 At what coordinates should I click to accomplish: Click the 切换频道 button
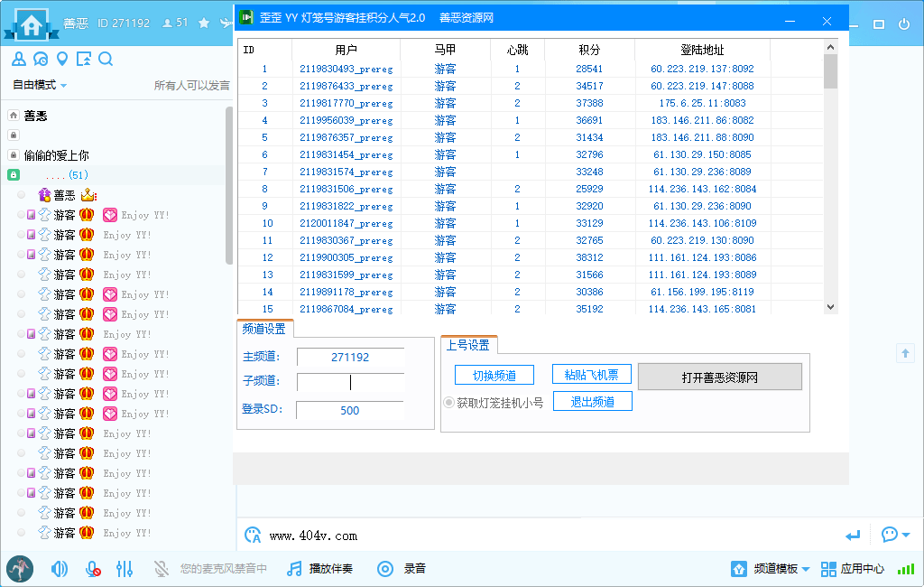tap(494, 374)
